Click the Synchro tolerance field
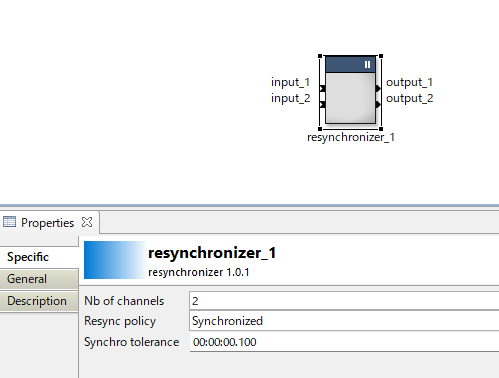Viewport: 499px width, 378px height. (x=344, y=342)
